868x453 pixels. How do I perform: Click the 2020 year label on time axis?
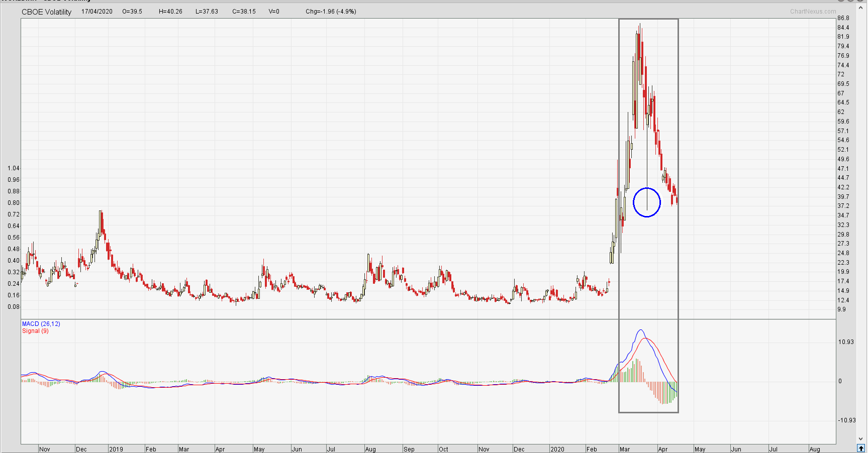click(x=557, y=449)
